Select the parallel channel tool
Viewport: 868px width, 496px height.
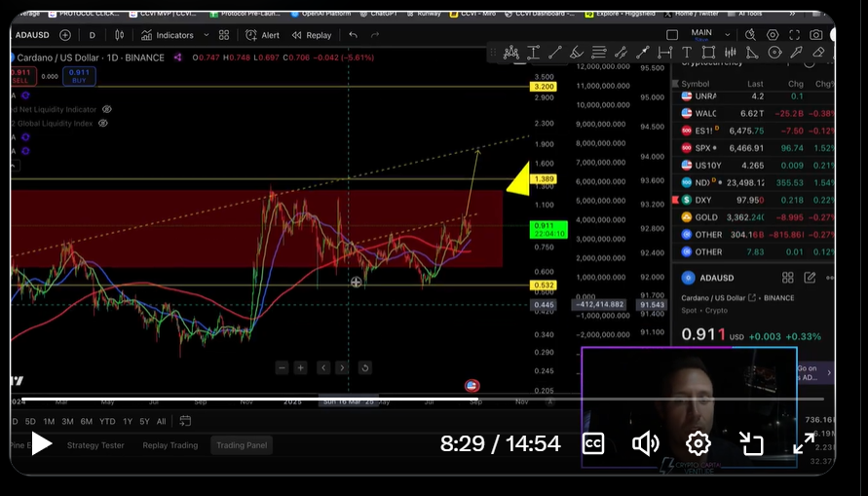click(621, 53)
